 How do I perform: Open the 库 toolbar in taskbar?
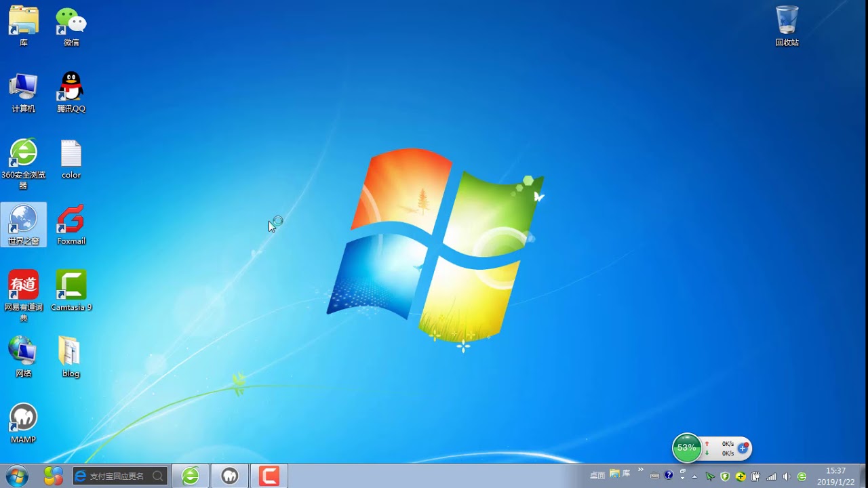tap(620, 473)
